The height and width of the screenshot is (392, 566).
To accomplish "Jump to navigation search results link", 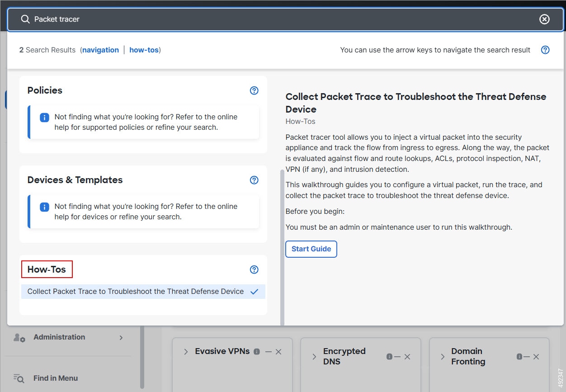I will click(100, 50).
